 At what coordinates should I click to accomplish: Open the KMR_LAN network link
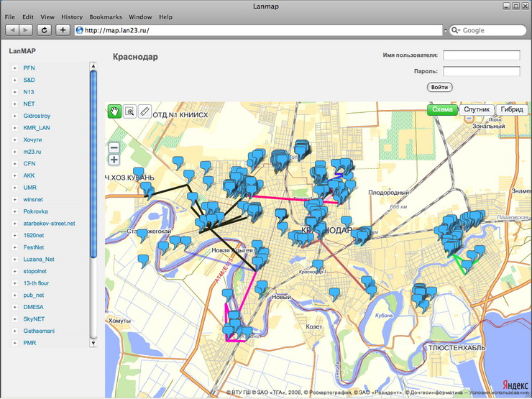36,127
